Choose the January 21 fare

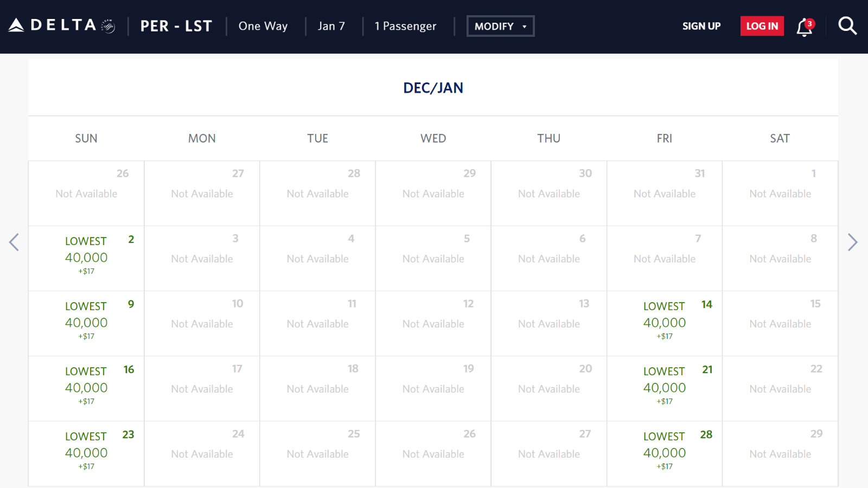coord(665,389)
